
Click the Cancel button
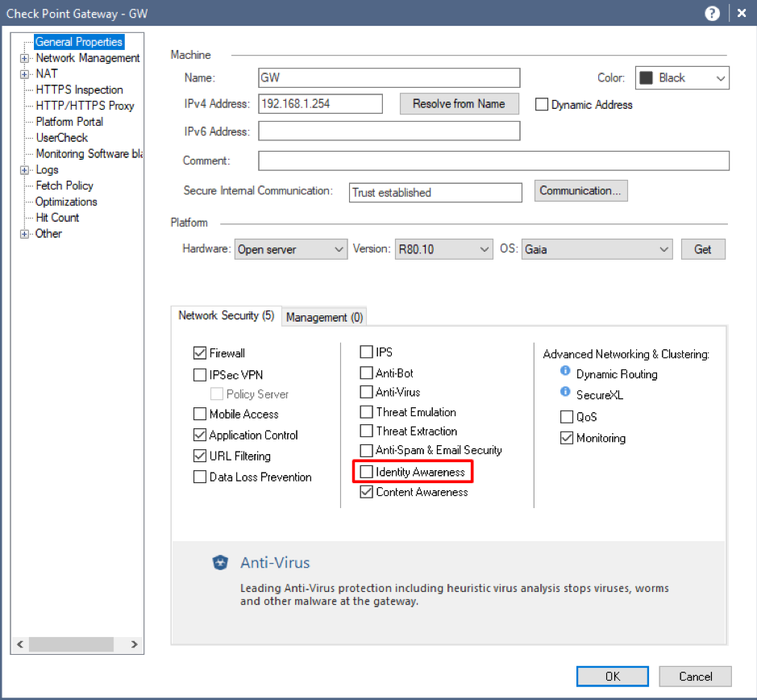695,677
